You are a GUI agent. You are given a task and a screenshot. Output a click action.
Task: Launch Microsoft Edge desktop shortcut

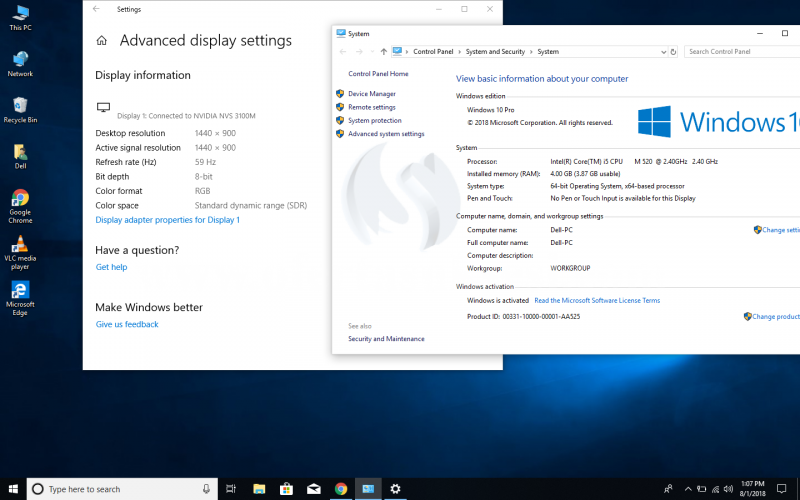pyautogui.click(x=20, y=298)
